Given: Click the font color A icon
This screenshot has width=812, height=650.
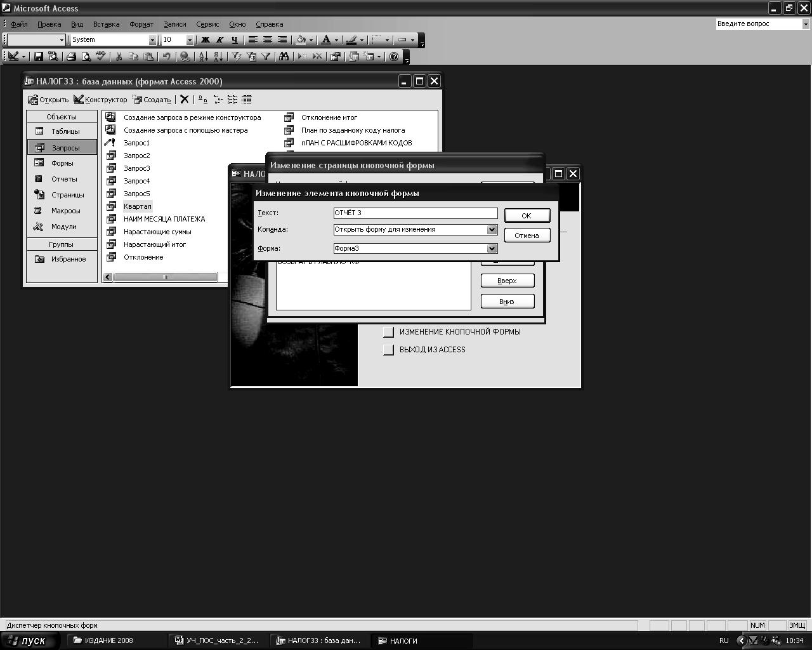Looking at the screenshot, I should (x=326, y=40).
